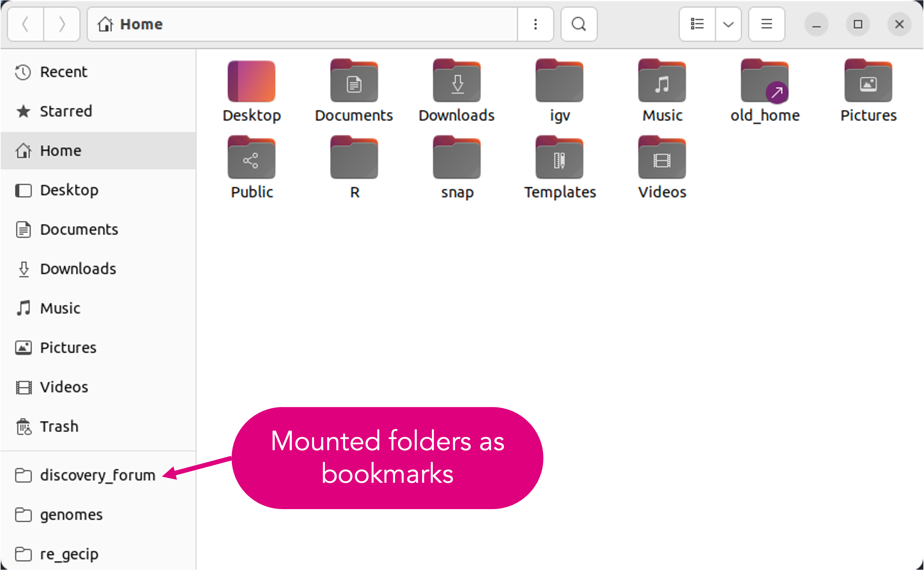This screenshot has height=570, width=924.
Task: Select Starred in the sidebar
Action: (x=66, y=111)
